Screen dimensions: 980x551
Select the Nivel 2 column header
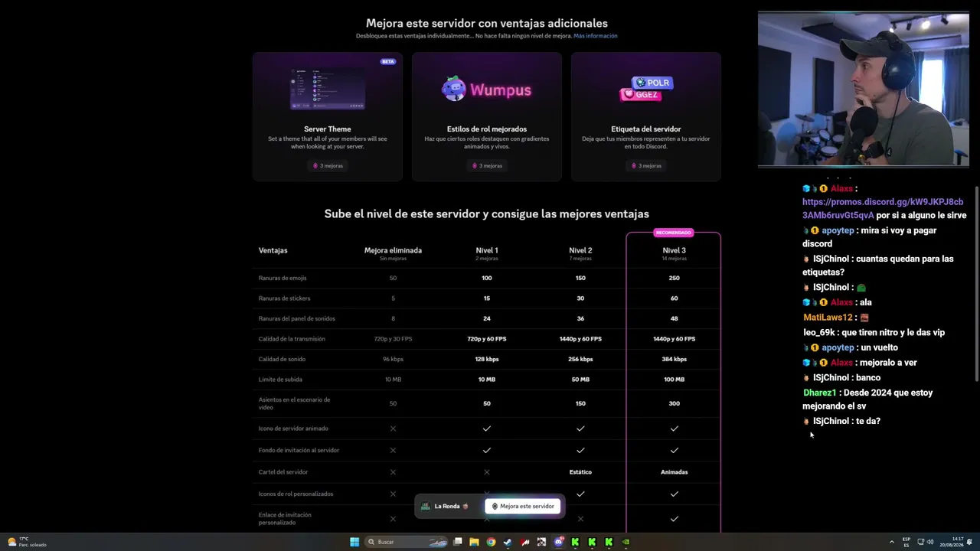tap(580, 253)
